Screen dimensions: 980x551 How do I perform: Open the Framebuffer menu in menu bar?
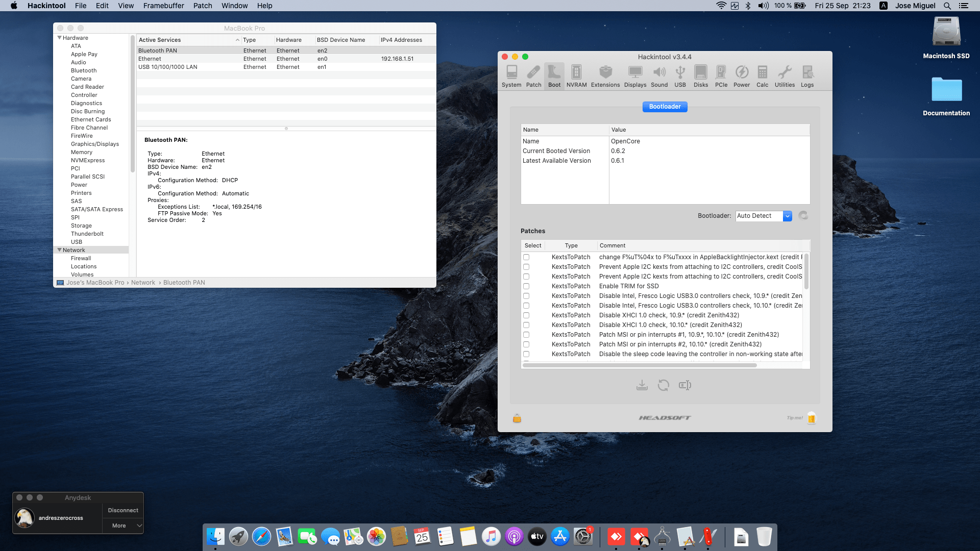(163, 6)
